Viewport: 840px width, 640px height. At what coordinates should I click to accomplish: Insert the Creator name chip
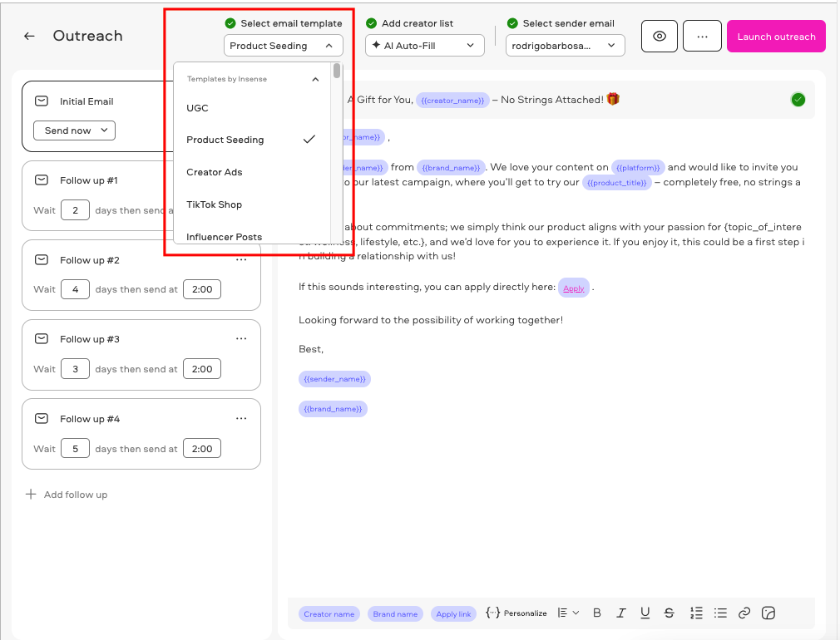pos(329,613)
